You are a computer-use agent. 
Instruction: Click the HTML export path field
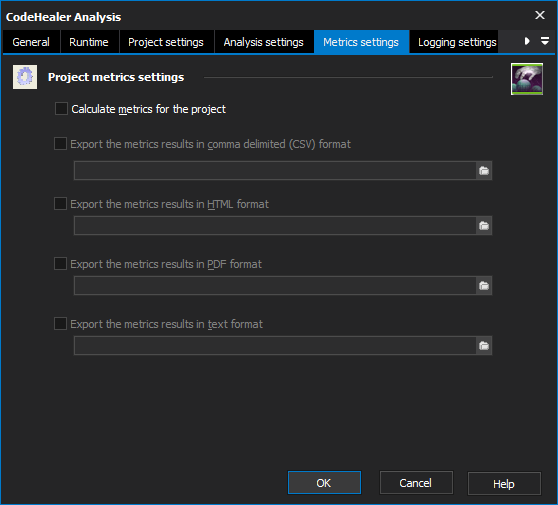[x=275, y=226]
